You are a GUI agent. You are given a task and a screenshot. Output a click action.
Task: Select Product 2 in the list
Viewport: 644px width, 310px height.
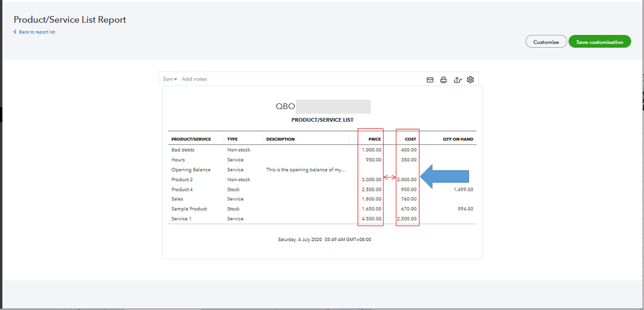pyautogui.click(x=182, y=179)
